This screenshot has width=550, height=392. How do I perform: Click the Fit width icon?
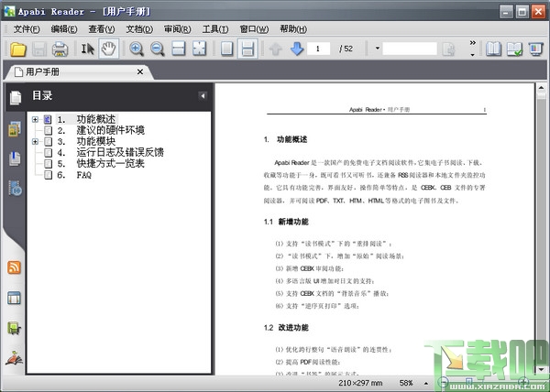click(179, 49)
